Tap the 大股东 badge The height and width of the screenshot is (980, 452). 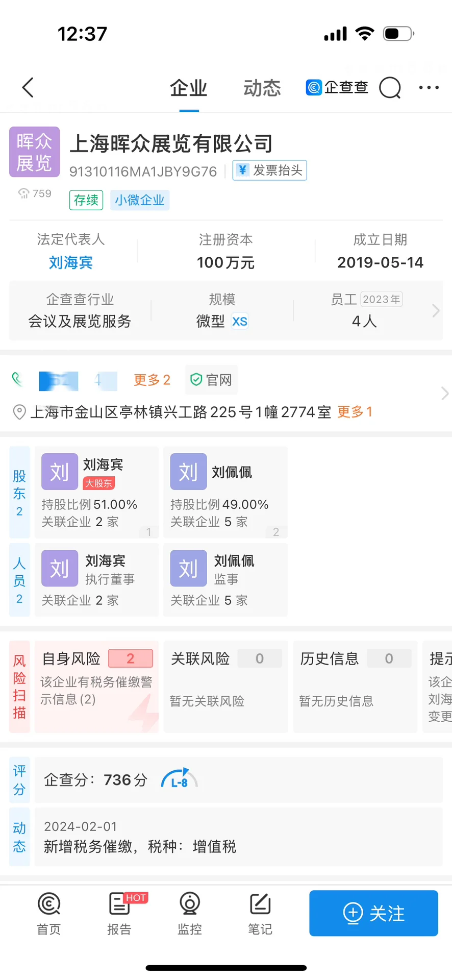pyautogui.click(x=99, y=483)
